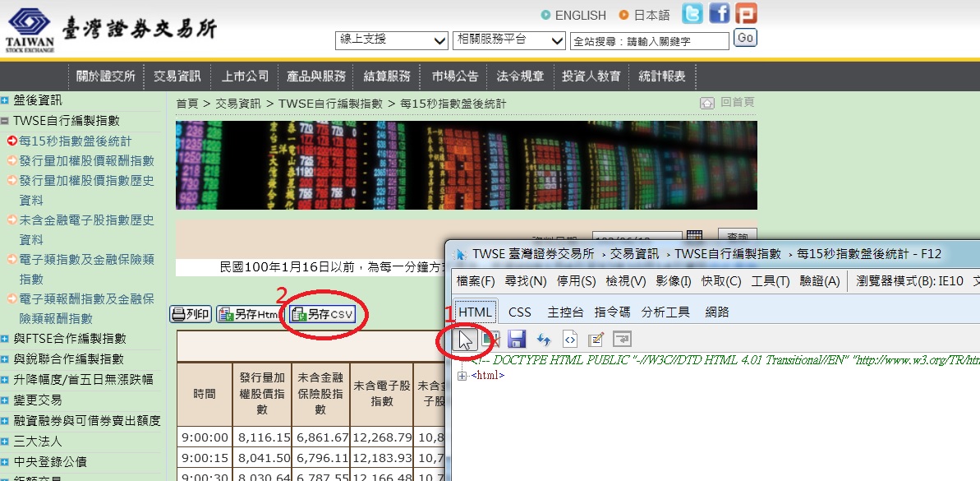Open the 發行量加權股價報酬指數 sidebar link
The height and width of the screenshot is (481, 980).
pos(86,161)
